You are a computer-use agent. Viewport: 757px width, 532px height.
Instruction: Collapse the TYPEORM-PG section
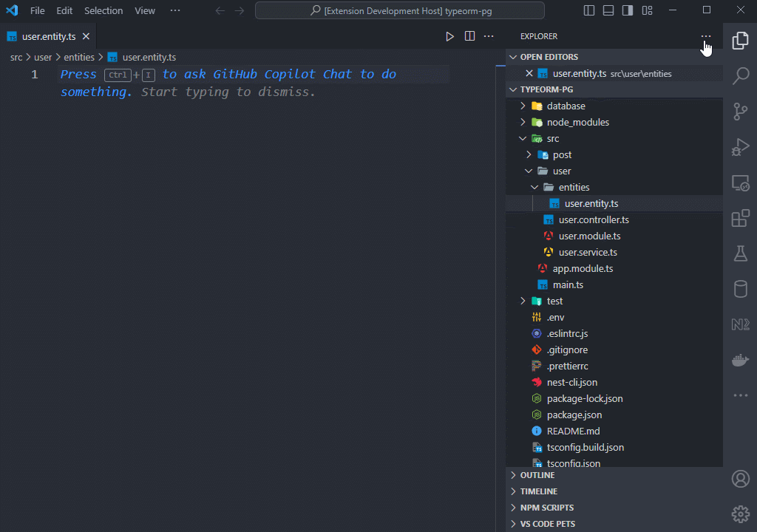(614, 90)
